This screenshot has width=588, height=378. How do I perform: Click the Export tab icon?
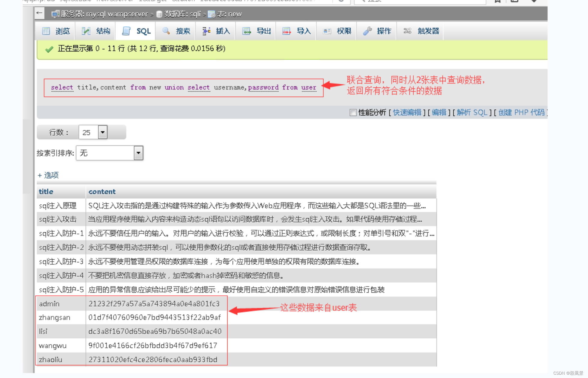[x=247, y=31]
